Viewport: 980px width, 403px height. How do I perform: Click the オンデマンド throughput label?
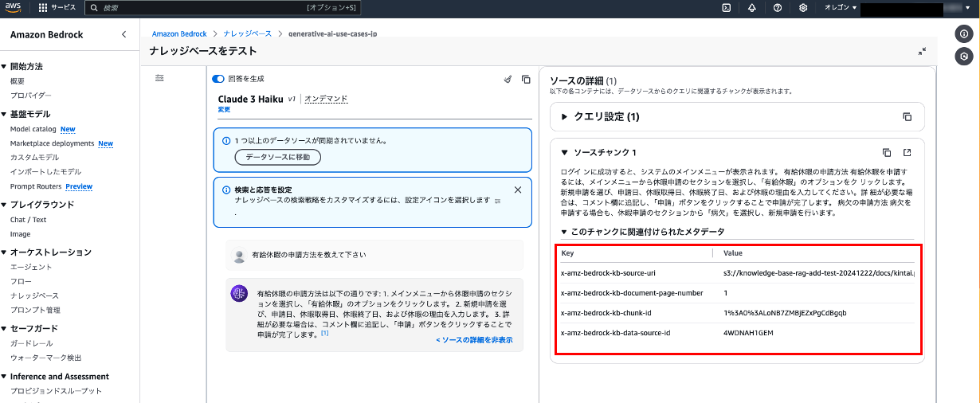pos(327,99)
